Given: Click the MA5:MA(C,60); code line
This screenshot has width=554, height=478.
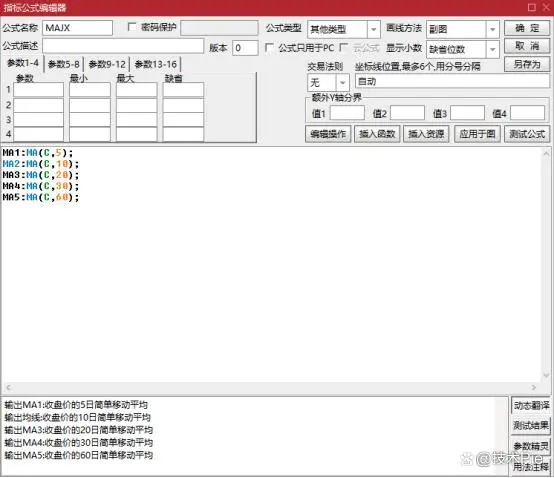Looking at the screenshot, I should pyautogui.click(x=41, y=197).
